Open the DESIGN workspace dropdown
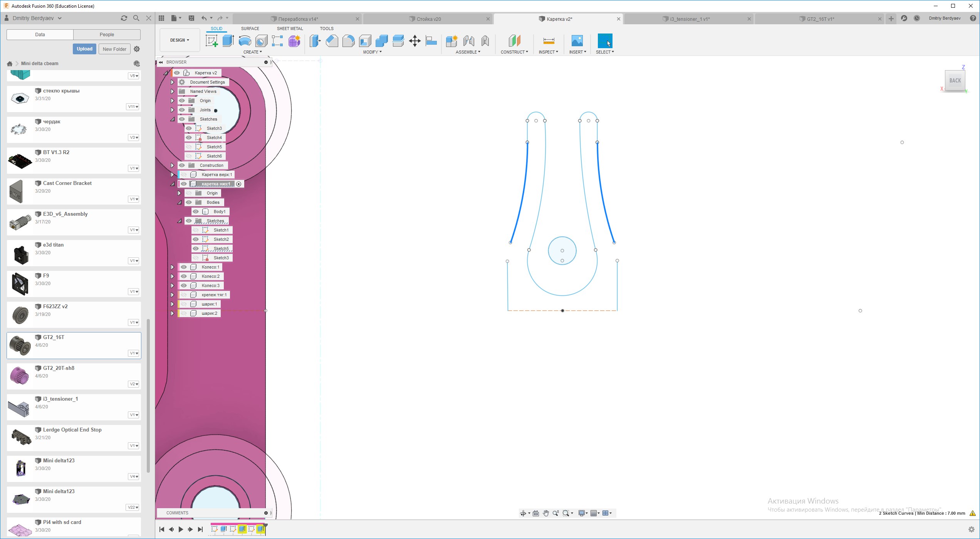Screen dimensions: 980x539 180,40
